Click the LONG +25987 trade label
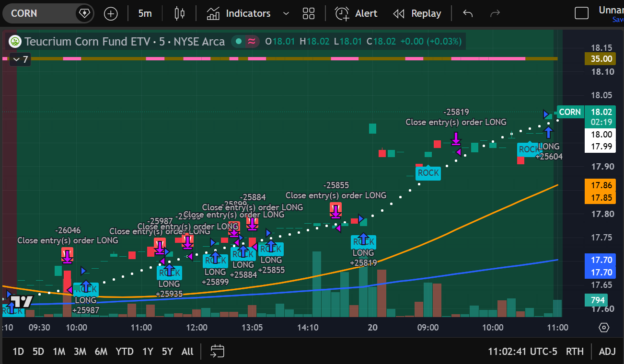624x364 pixels. [x=86, y=305]
